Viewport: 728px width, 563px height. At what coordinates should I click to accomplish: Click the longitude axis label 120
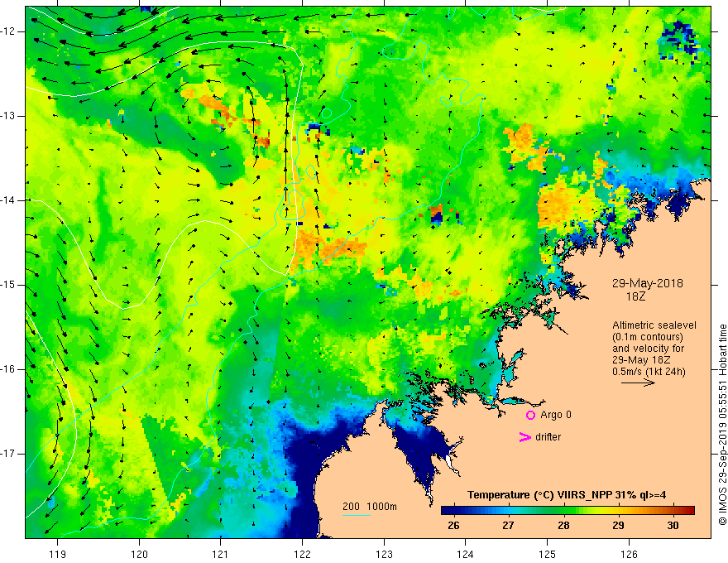(139, 554)
